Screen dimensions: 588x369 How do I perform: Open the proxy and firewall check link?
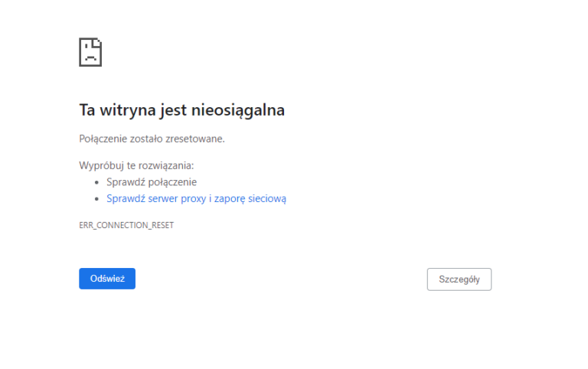pyautogui.click(x=196, y=198)
